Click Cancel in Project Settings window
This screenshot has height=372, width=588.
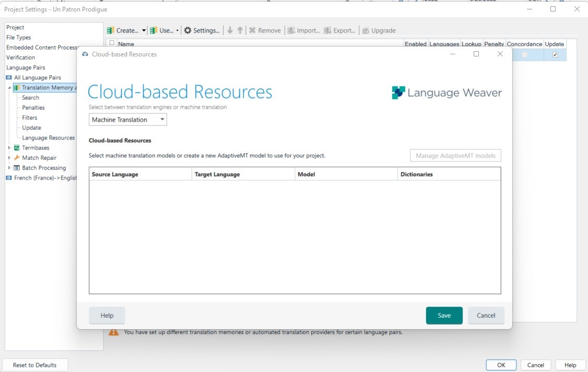click(x=535, y=365)
